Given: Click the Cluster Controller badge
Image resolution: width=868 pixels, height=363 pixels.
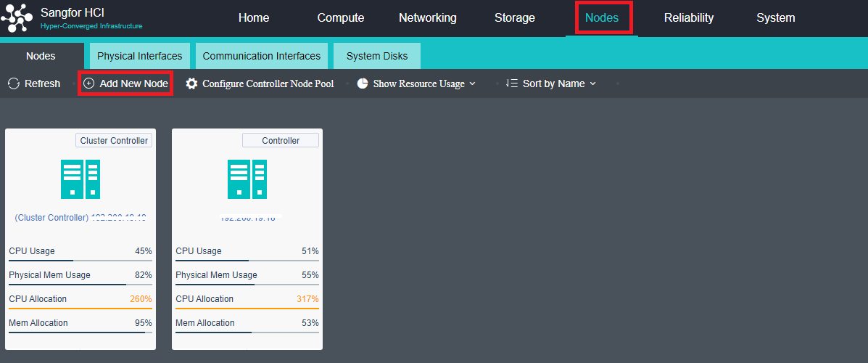Looking at the screenshot, I should pos(114,140).
